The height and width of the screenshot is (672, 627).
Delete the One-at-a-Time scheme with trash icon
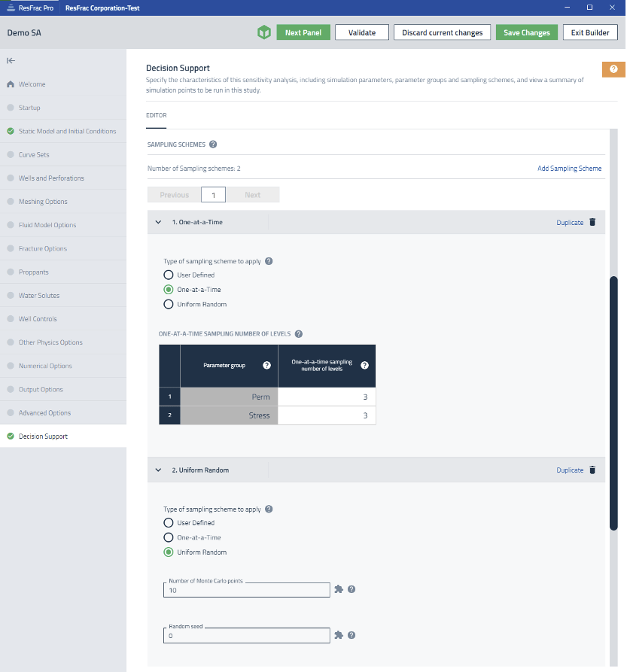[592, 222]
